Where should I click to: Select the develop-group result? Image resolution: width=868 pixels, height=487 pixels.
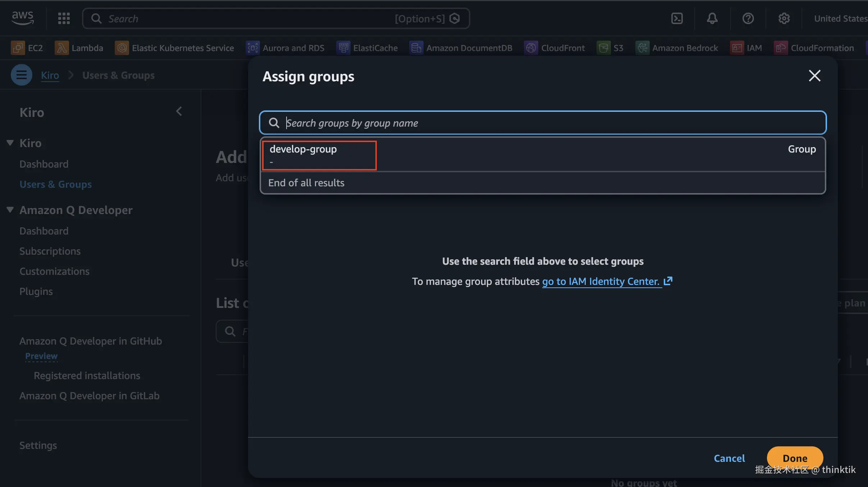pos(319,155)
